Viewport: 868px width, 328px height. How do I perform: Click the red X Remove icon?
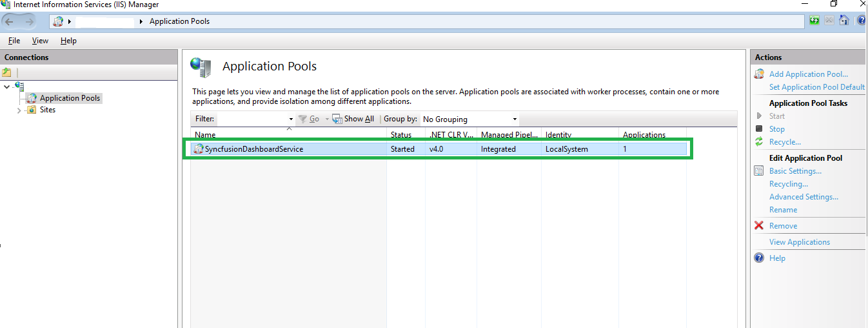tap(759, 226)
